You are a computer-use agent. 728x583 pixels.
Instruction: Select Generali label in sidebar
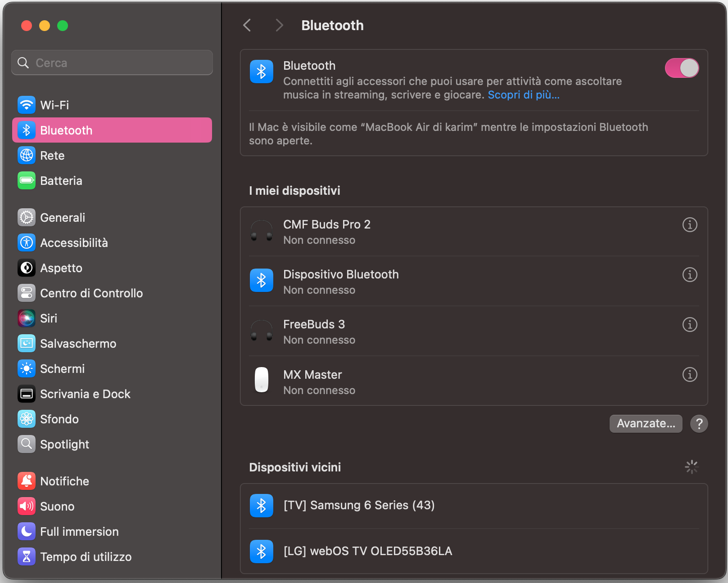(63, 218)
